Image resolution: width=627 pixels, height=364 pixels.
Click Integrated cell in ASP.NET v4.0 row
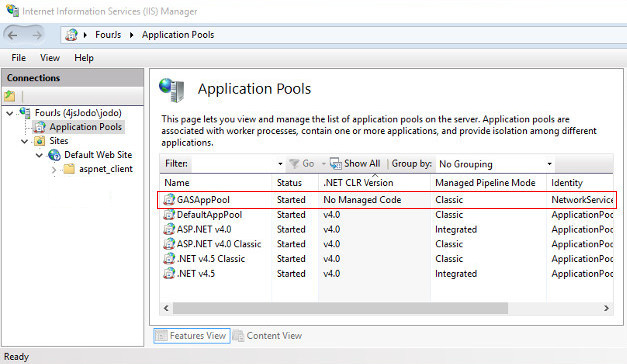pyautogui.click(x=456, y=229)
